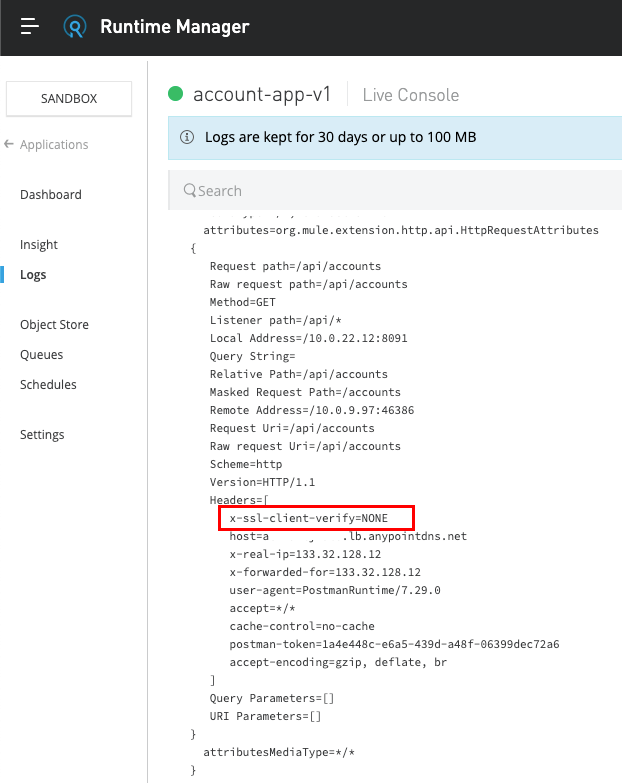Open the Dashboard section
The width and height of the screenshot is (622, 783).
tap(51, 195)
